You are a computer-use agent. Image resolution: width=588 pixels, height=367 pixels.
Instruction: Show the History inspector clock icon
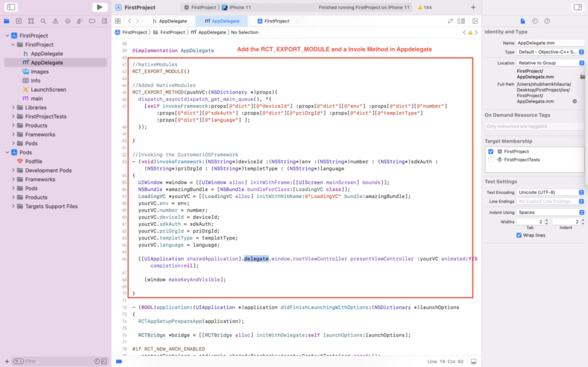pos(535,21)
